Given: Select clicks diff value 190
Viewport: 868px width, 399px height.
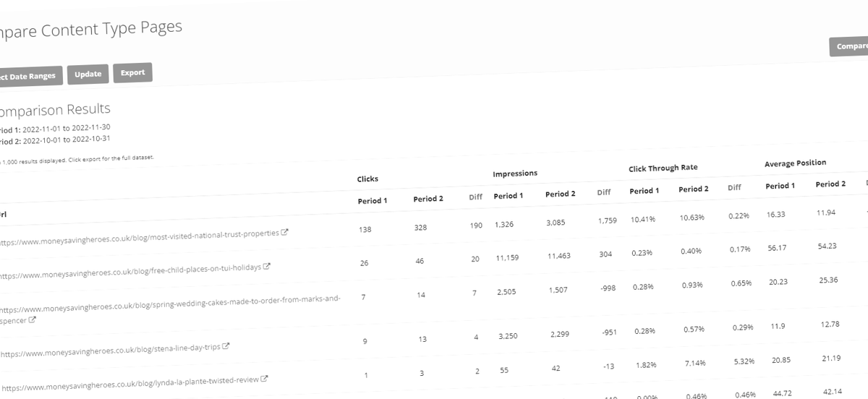Looking at the screenshot, I should tap(475, 226).
